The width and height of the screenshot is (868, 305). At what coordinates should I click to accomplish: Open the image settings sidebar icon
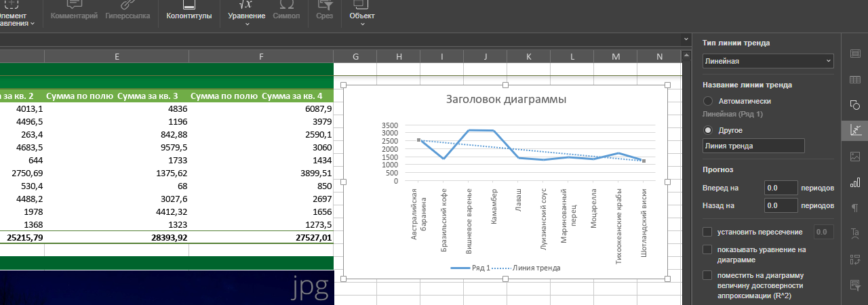[x=855, y=157]
